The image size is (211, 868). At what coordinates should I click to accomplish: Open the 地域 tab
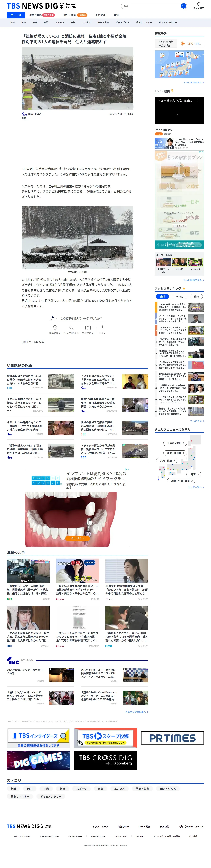point(116,15)
